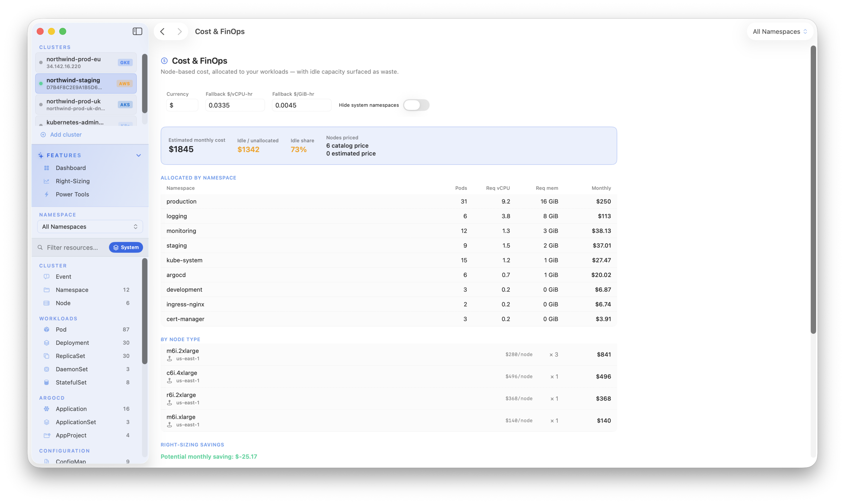Click the main content vertical scrollbar
Viewport: 845px width, 504px height.
(813, 190)
